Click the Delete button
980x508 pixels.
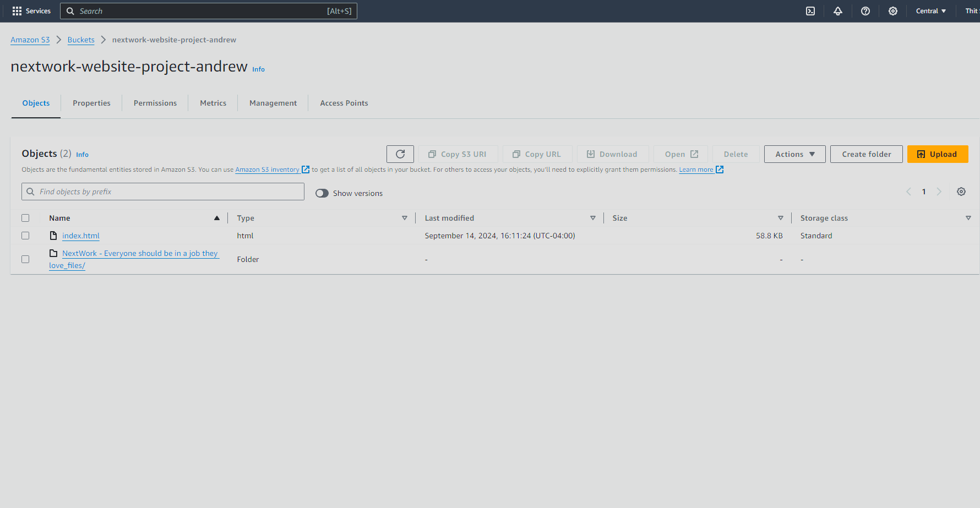point(736,154)
